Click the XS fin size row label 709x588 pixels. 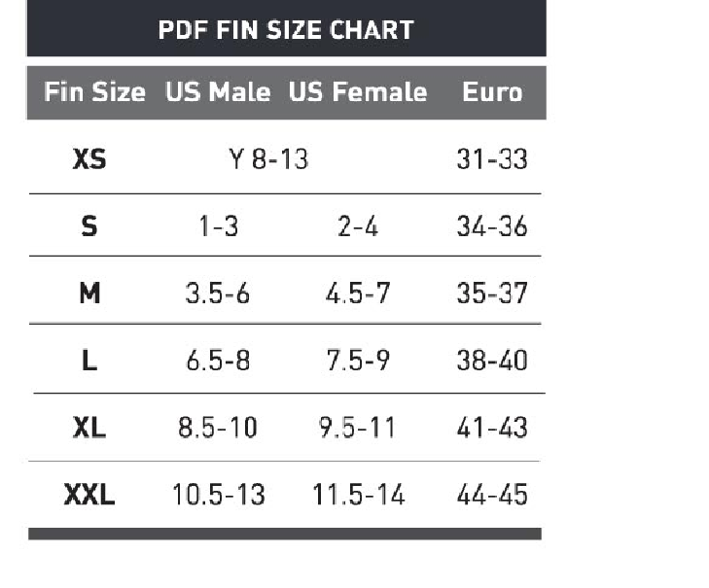[89, 158]
